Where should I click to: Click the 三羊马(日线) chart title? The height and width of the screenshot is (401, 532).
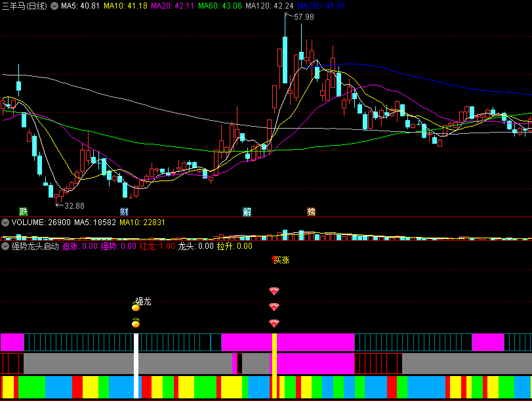pos(24,6)
